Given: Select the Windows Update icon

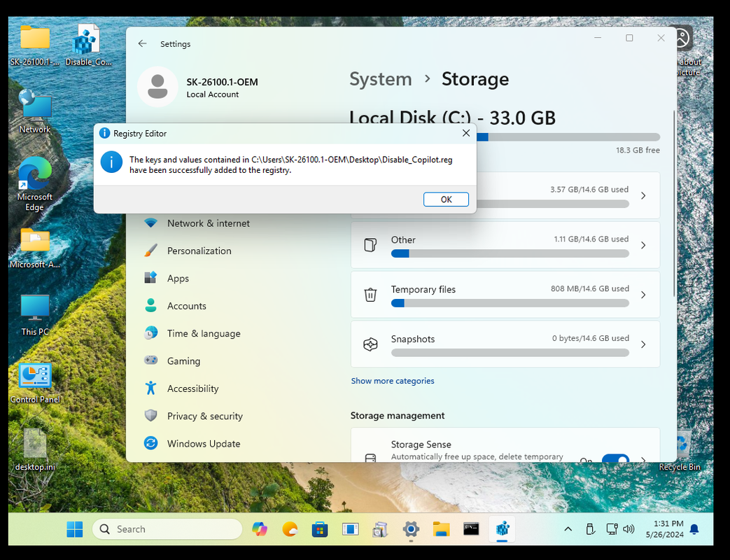Looking at the screenshot, I should click(151, 442).
